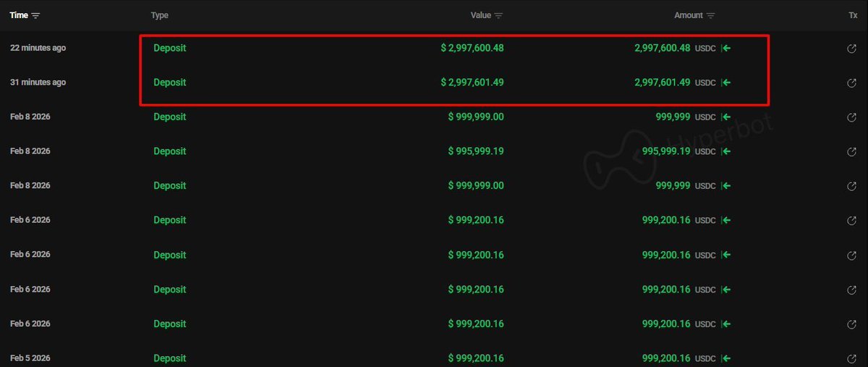Click the Type column header
The width and height of the screenshot is (868, 367).
point(159,15)
